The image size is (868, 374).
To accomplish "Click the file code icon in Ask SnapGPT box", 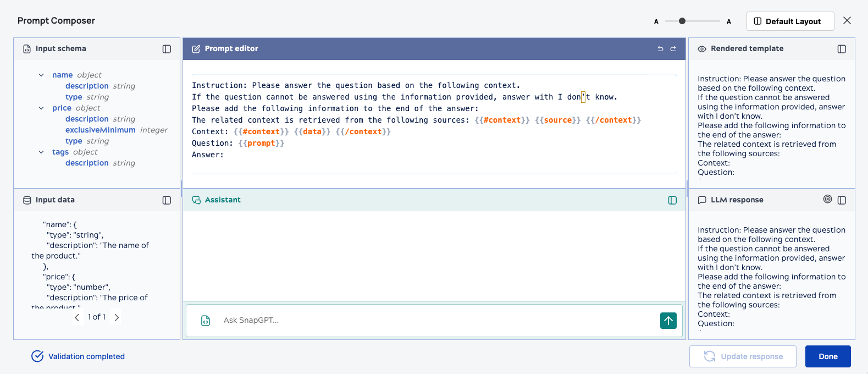I will pyautogui.click(x=206, y=321).
